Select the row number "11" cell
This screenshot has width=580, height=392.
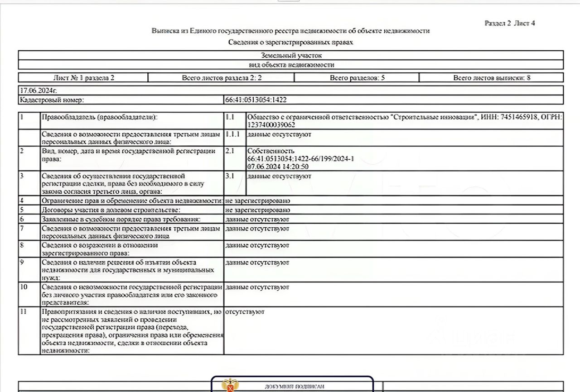(29, 330)
